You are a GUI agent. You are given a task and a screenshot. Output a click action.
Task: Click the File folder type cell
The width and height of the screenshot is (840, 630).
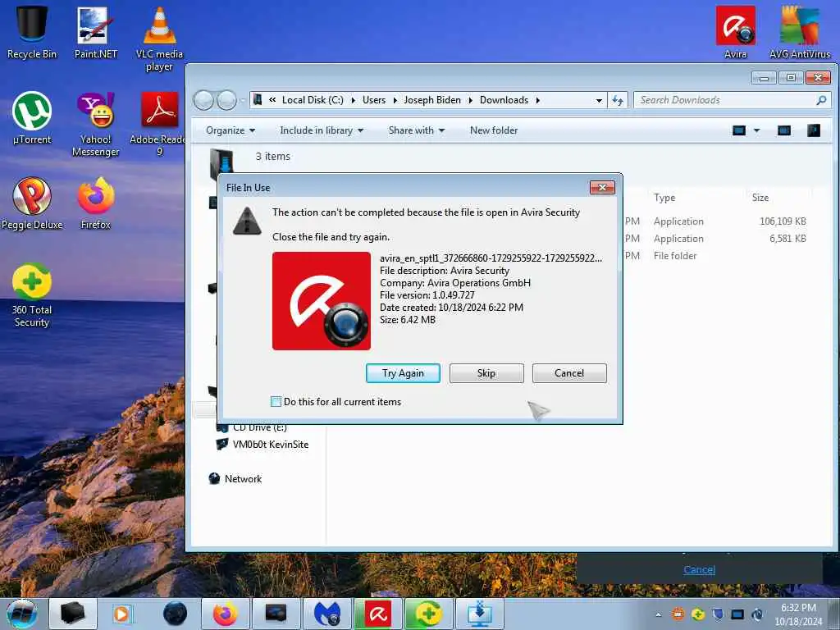675,256
